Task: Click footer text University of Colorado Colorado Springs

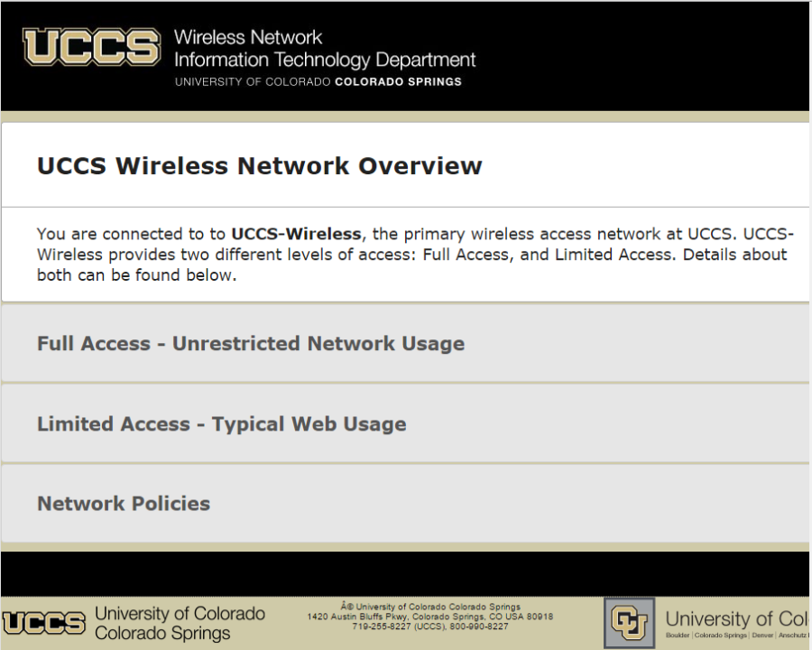Action: (x=180, y=623)
